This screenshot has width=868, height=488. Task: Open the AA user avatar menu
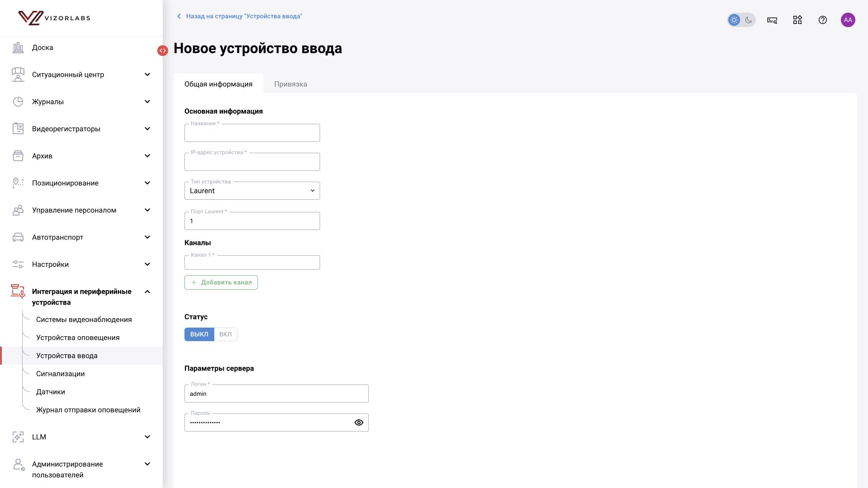[x=848, y=20]
